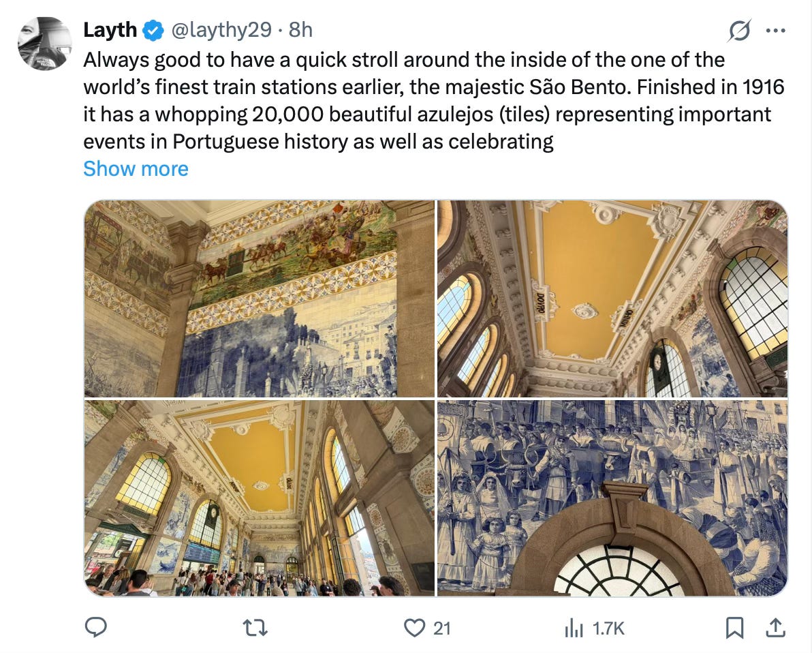The width and height of the screenshot is (812, 653).
Task: Open the three-dot more options menu
Action: [775, 31]
